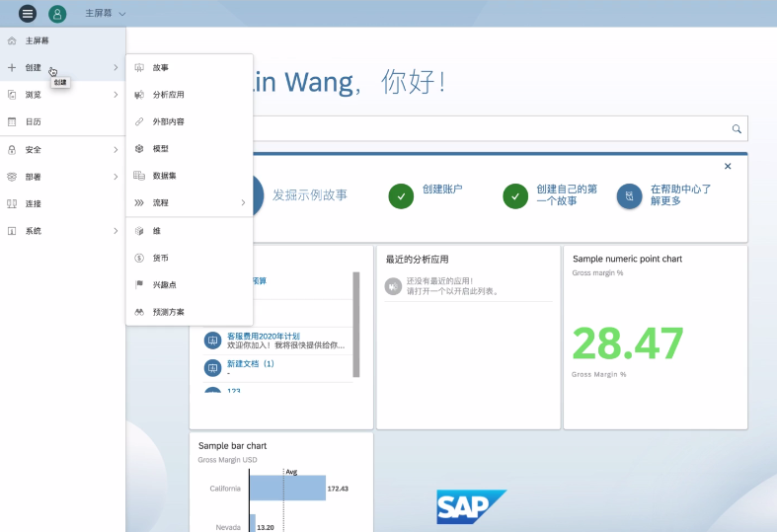777x532 pixels.
Task: Open story 客服费用2020年计划
Action: pyautogui.click(x=264, y=336)
